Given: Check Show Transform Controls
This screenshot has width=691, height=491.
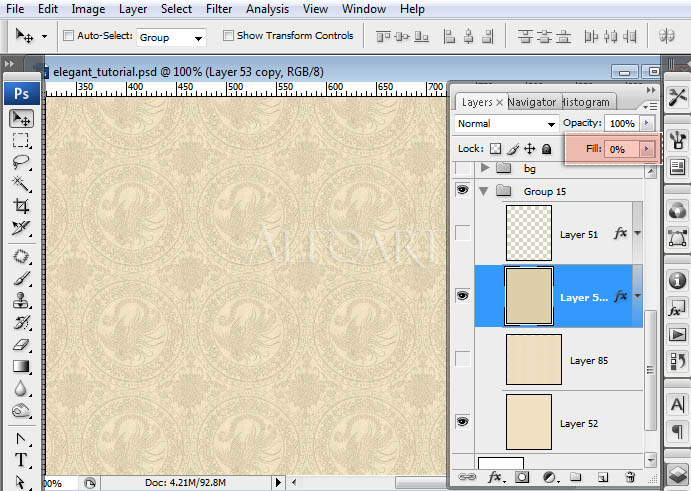Looking at the screenshot, I should [229, 36].
